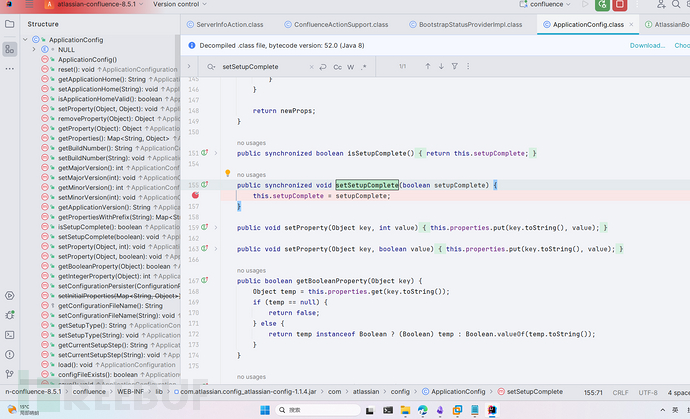Click Download sources link
Image resolution: width=690 pixels, height=419 pixels.
(x=647, y=45)
